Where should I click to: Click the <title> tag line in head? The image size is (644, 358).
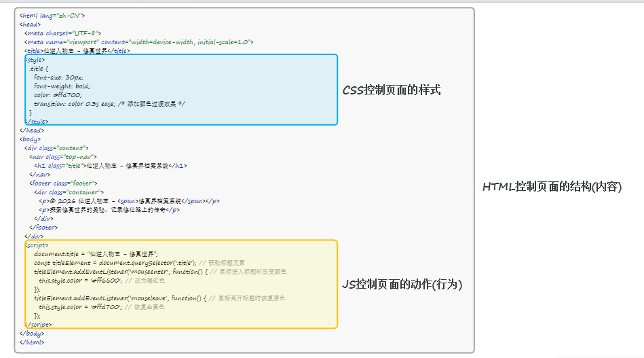click(77, 51)
